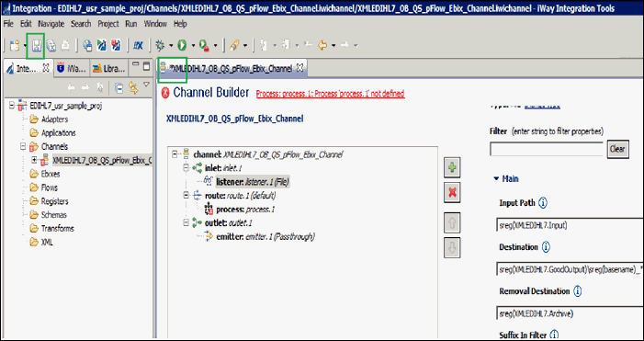Maximize the left explorer panel
Screen dimensions: 644x341
146,65
